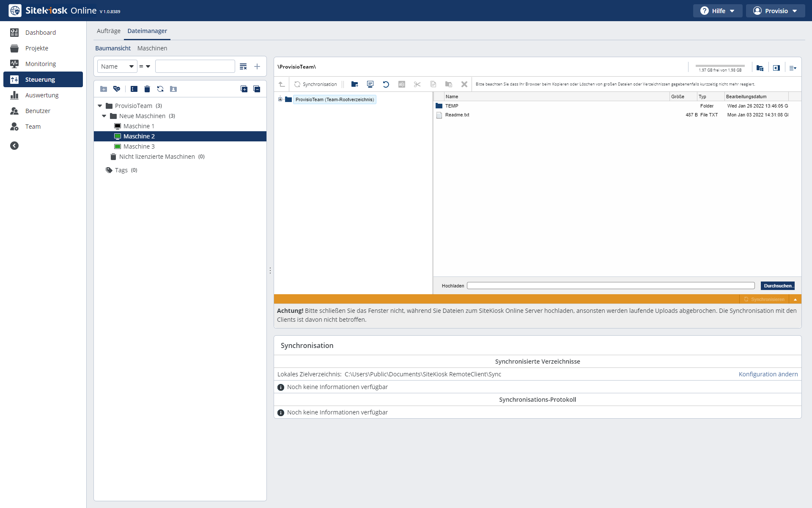Expand the ProvisioTeam root directory node
The height and width of the screenshot is (508, 812).
(x=280, y=99)
